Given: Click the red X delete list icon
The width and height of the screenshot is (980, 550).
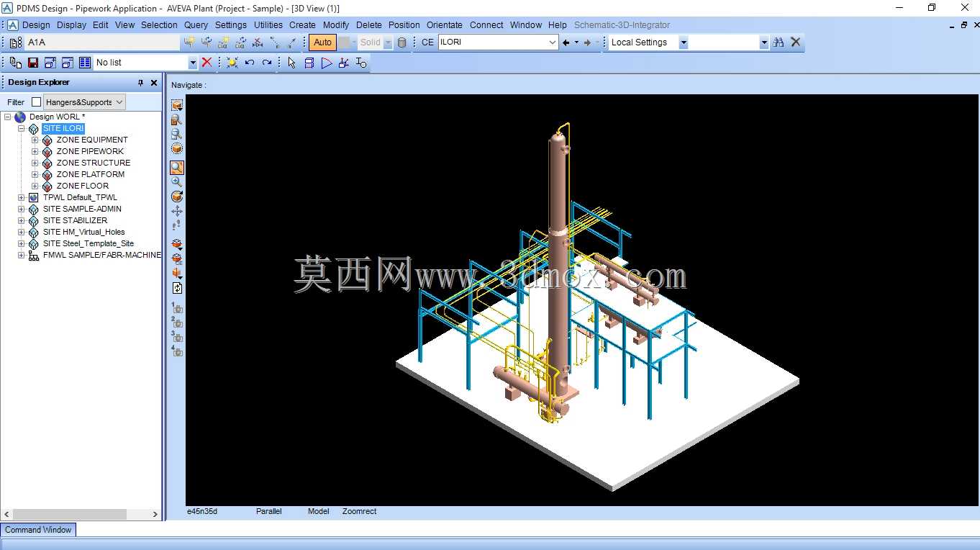Looking at the screenshot, I should (207, 63).
